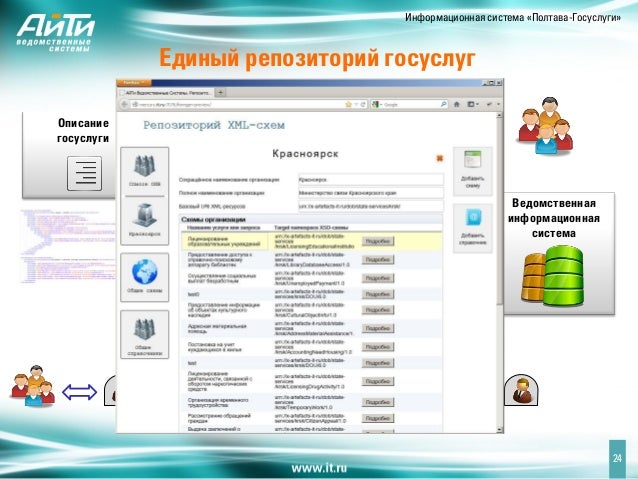Select the 'Рассмотрение обращений граждан' row name
The image size is (638, 479).
tap(219, 418)
